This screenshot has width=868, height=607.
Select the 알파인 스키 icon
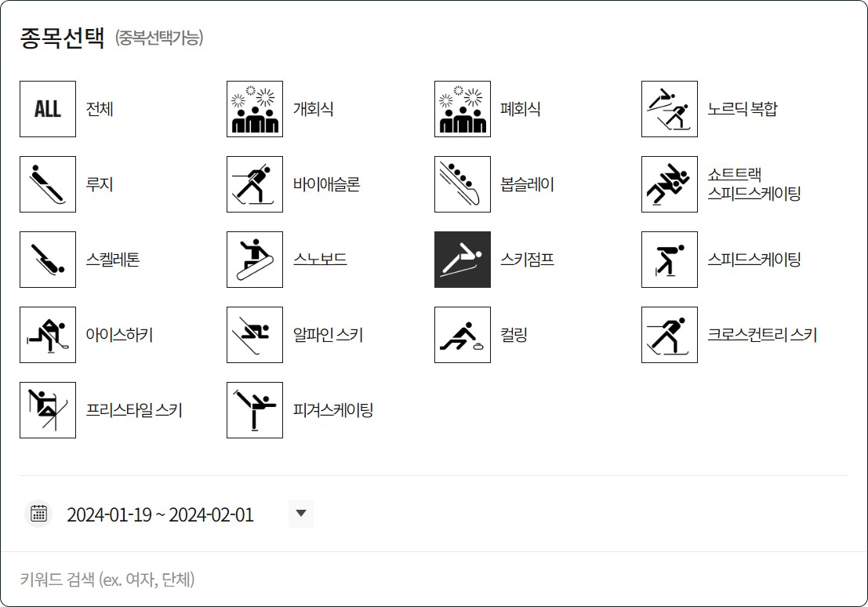click(254, 335)
